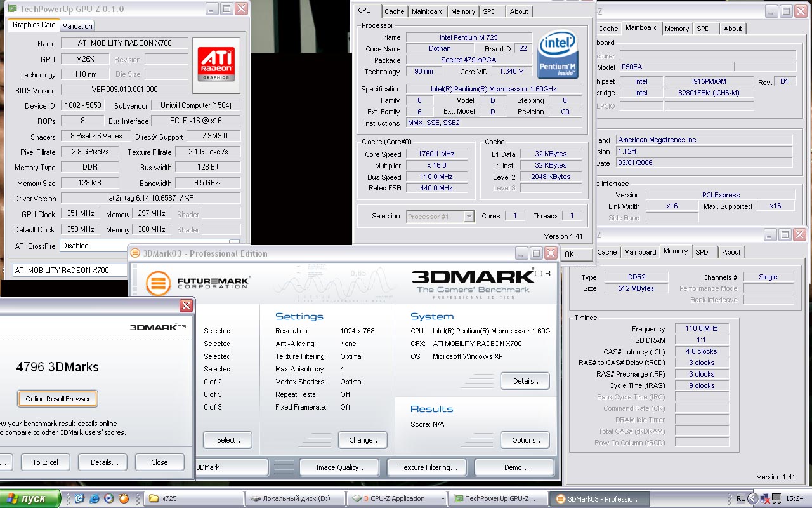Open Mainboard tab in front CPU-Z window

point(428,11)
